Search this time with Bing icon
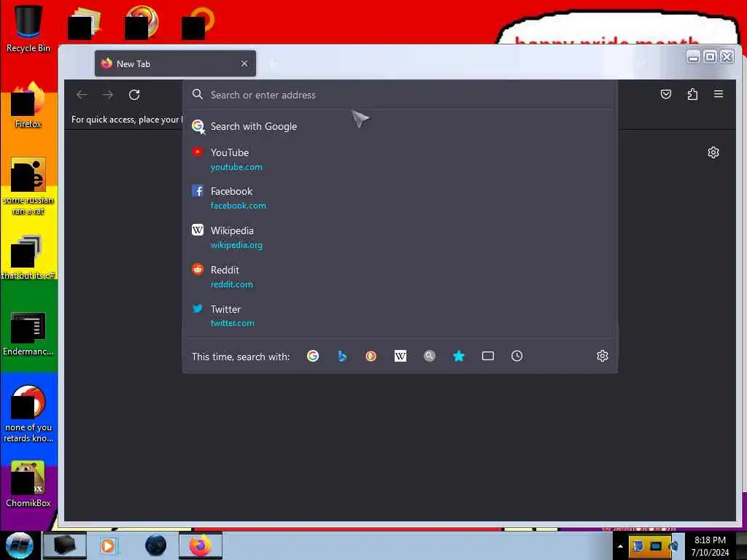Screen dimensions: 747x560 coord(342,356)
